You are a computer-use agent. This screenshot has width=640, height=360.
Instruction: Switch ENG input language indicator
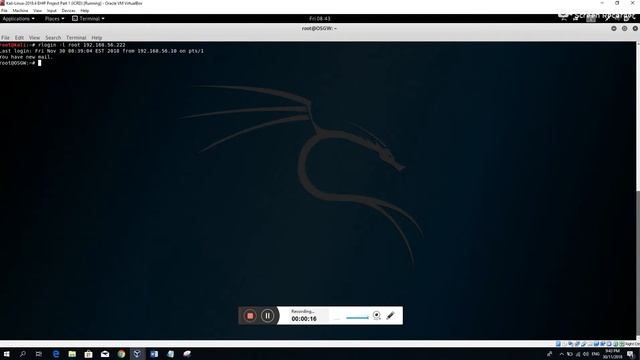click(596, 354)
